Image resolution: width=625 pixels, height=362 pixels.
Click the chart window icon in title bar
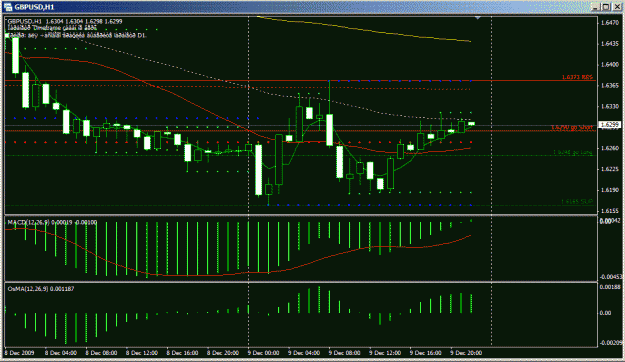pyautogui.click(x=8, y=7)
